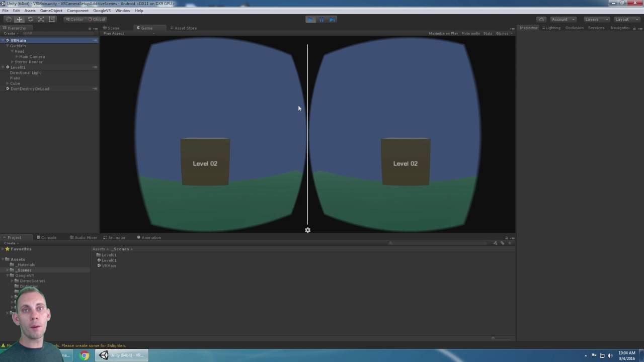Collapse the Head object arrow
This screenshot has height=362, width=644.
(12, 51)
